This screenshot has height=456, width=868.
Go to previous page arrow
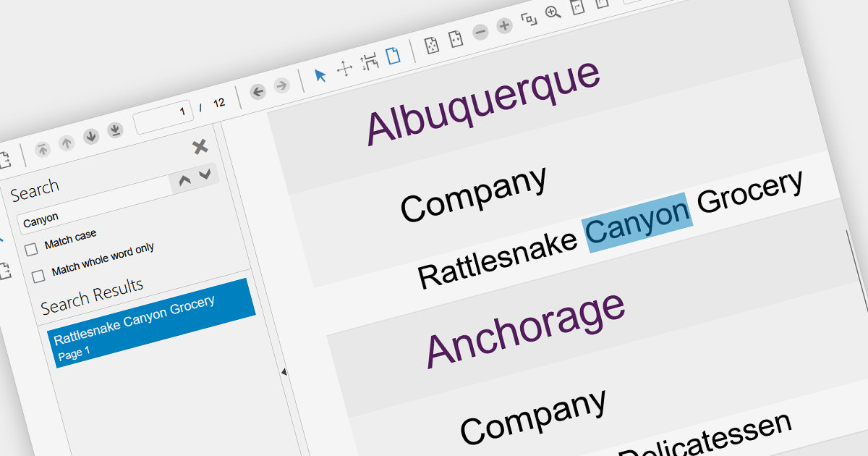[67, 143]
